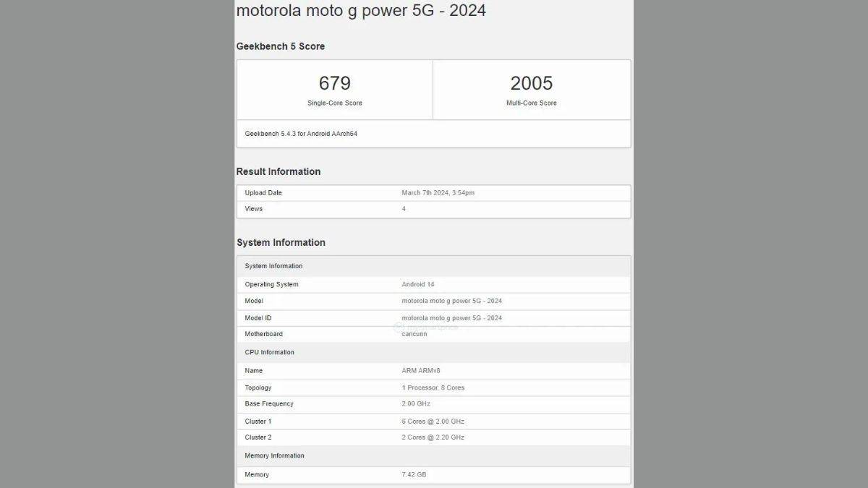Select the memory value '7.42 GB'
This screenshot has width=868, height=488.
point(414,475)
